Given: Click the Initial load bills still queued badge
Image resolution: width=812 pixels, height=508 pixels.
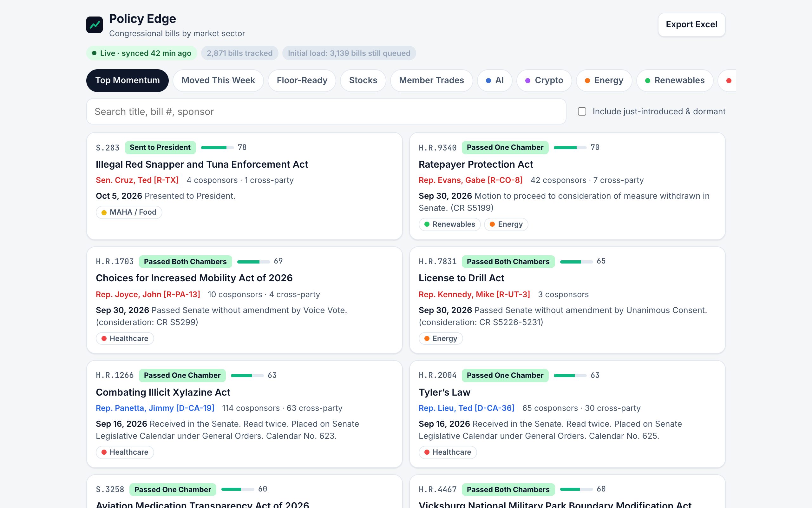Looking at the screenshot, I should coord(349,53).
